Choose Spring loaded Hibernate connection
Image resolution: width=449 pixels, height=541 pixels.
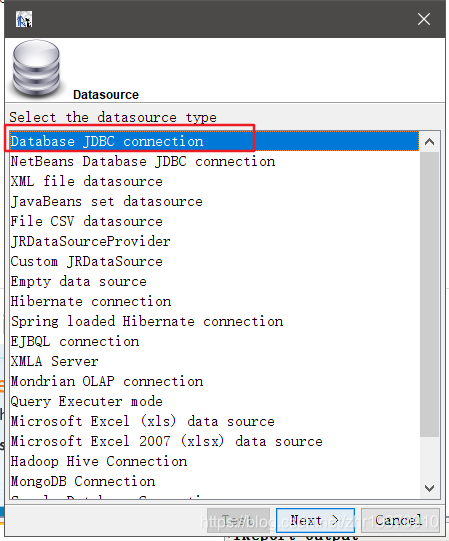(214, 321)
